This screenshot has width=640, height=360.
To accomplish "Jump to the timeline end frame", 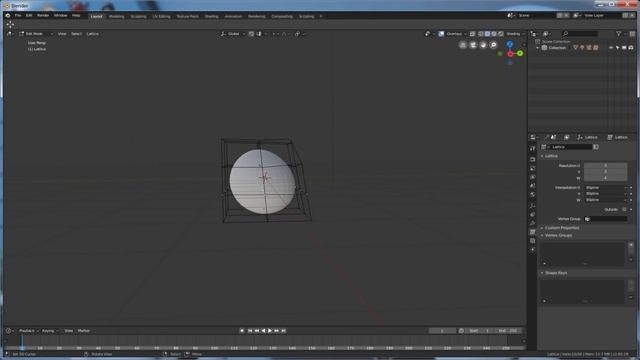I will (284, 331).
